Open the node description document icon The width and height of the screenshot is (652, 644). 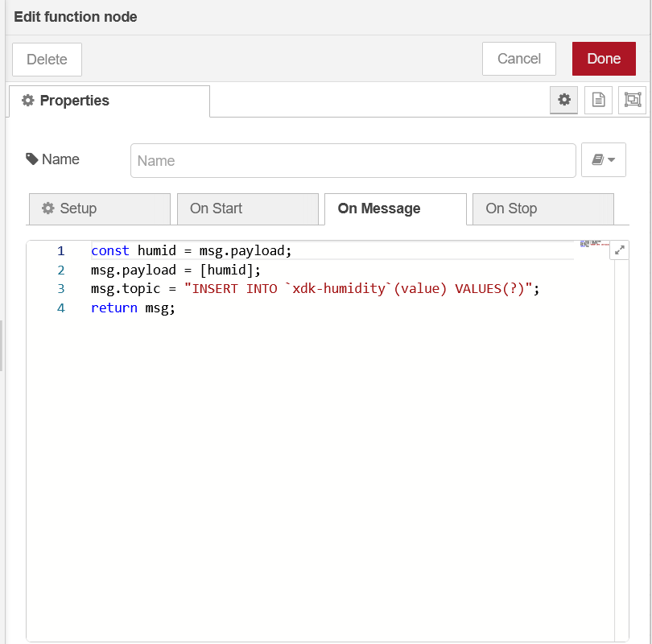(x=598, y=100)
